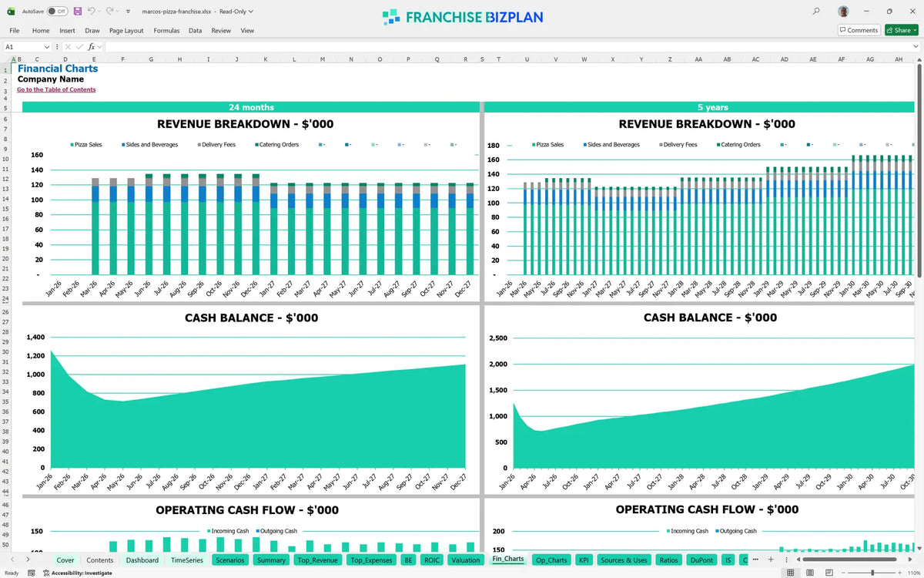Switch to the Dashboard sheet tab

(142, 560)
